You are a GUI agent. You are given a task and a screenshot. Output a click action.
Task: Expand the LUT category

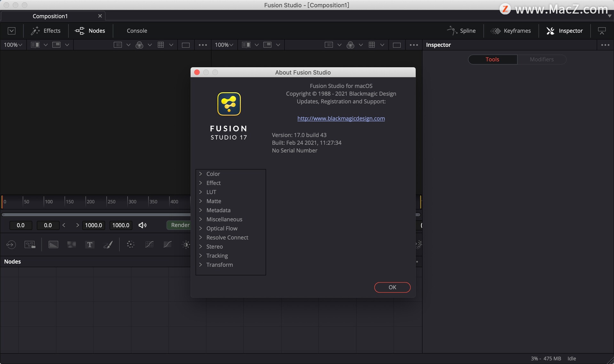201,192
